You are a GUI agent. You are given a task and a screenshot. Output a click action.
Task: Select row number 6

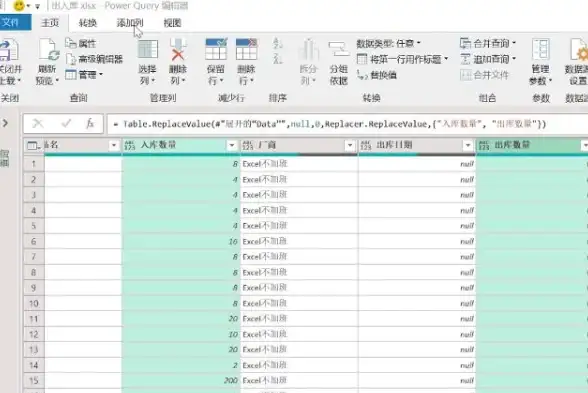[33, 241]
